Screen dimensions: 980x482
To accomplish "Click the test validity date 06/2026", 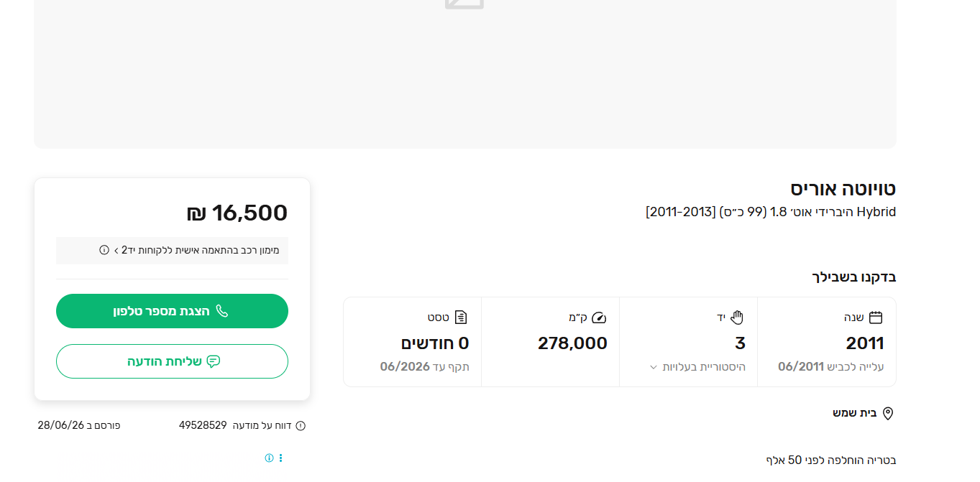I will coord(405,367).
